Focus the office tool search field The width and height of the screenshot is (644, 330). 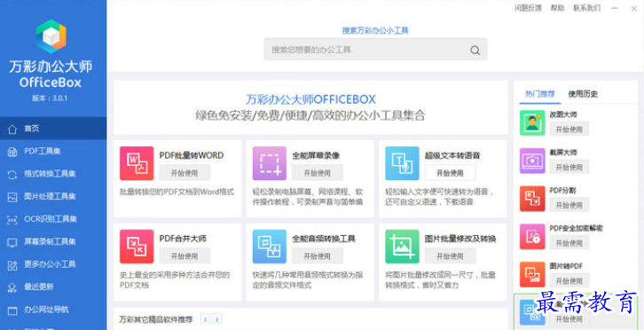click(x=375, y=50)
